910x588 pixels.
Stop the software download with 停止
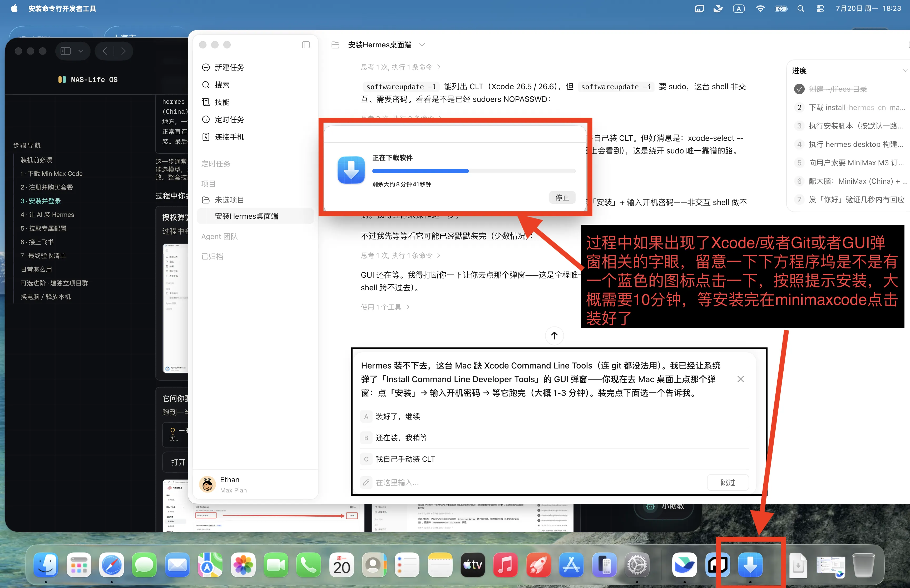coord(562,197)
